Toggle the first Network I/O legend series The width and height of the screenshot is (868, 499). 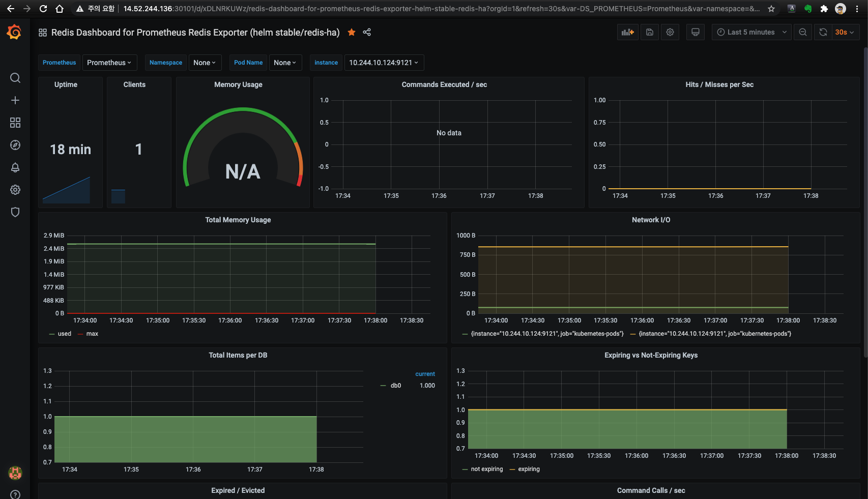pyautogui.click(x=547, y=334)
